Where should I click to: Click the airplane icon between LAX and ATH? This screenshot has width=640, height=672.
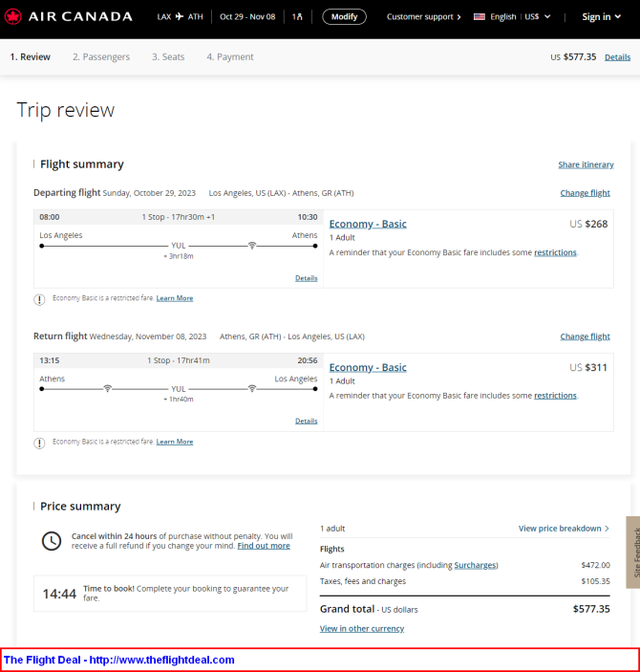(180, 16)
